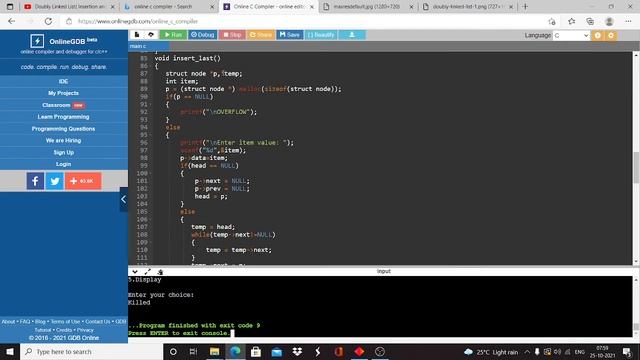Click the orange info icon beside Language

coord(598,36)
